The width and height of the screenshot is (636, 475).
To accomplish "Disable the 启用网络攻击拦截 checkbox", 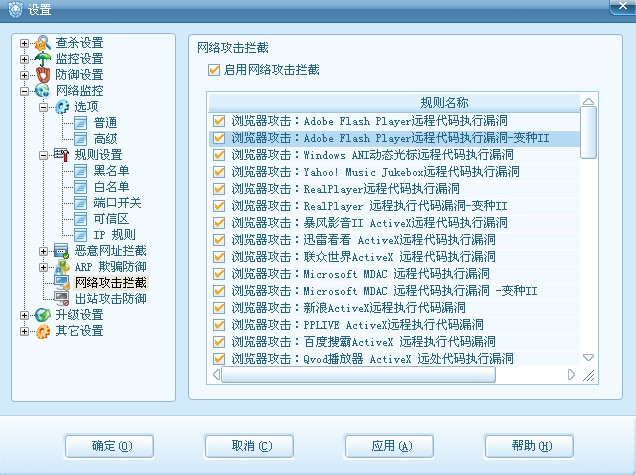I will tap(214, 70).
